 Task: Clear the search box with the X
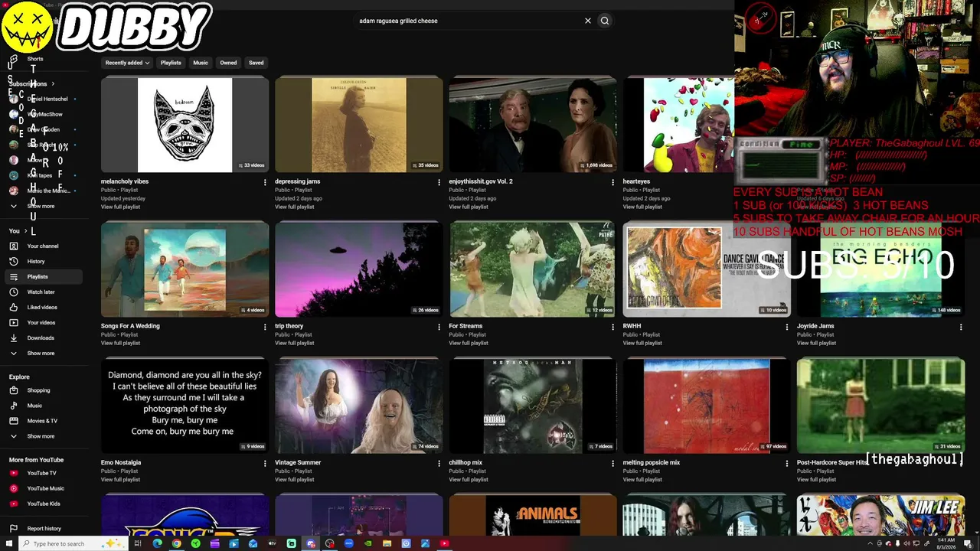pyautogui.click(x=588, y=21)
